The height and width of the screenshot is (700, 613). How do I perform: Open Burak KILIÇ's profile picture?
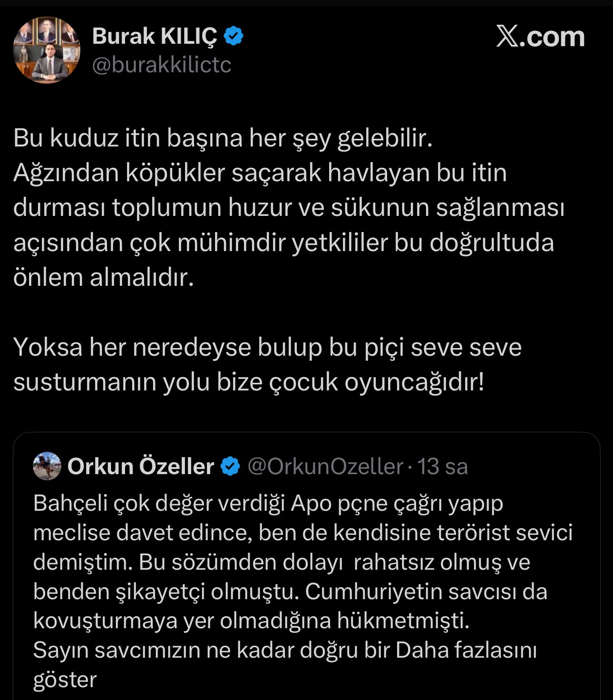click(x=47, y=50)
